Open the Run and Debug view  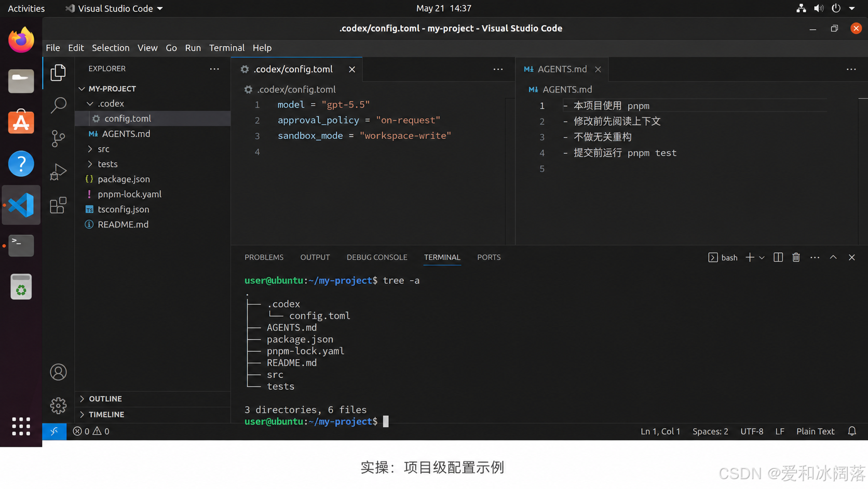pyautogui.click(x=58, y=172)
